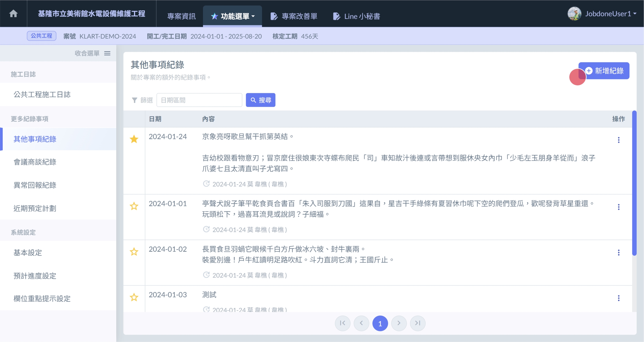This screenshot has width=644, height=342.
Task: Open three-dot menu for 2024-01-01 record
Action: 619,207
